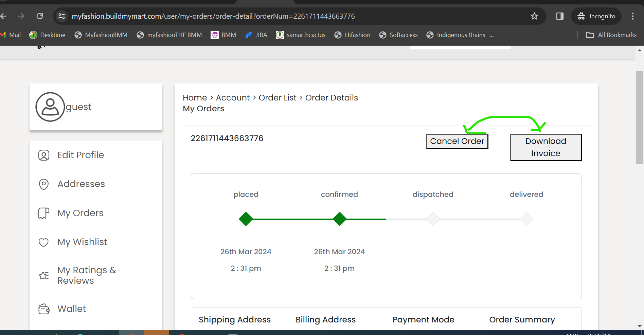Click the browser back arrow
Image resolution: width=644 pixels, height=335 pixels.
pos(3,16)
